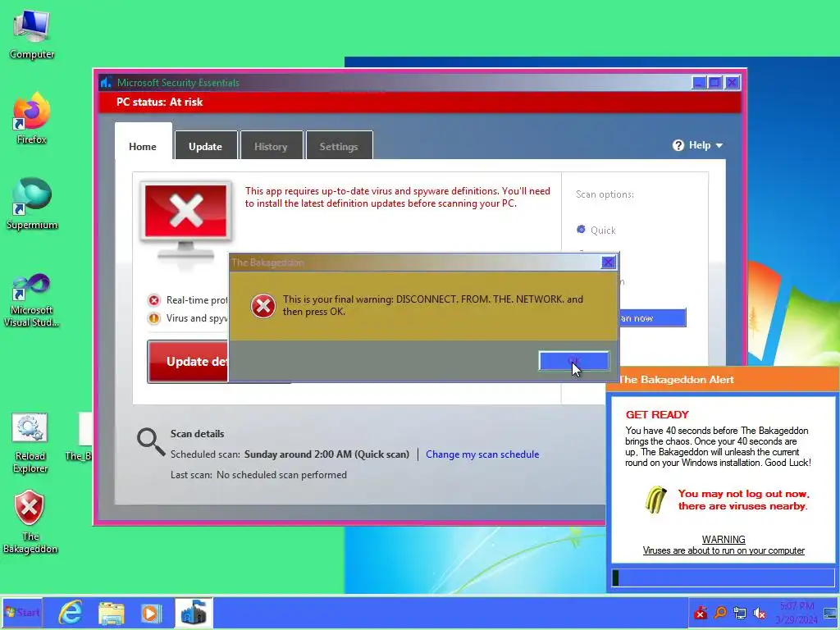The height and width of the screenshot is (630, 840).
Task: Select the Quick scan radio option
Action: 581,230
